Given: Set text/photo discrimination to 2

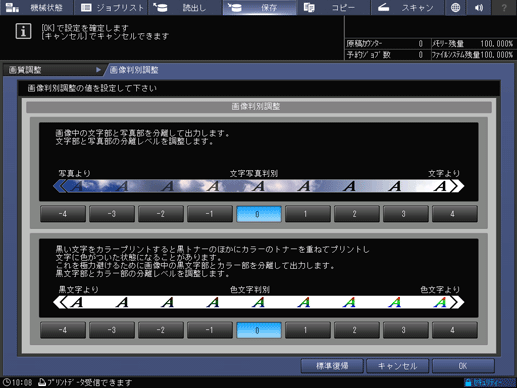Looking at the screenshot, I should (357, 214).
